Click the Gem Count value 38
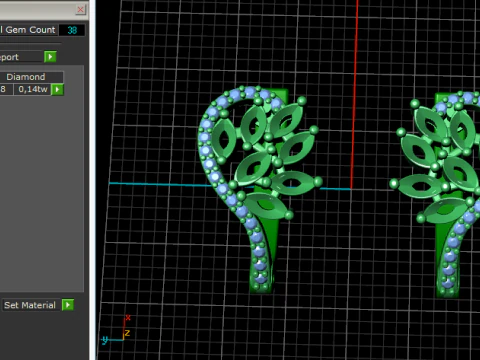The width and height of the screenshot is (480, 360). click(72, 30)
